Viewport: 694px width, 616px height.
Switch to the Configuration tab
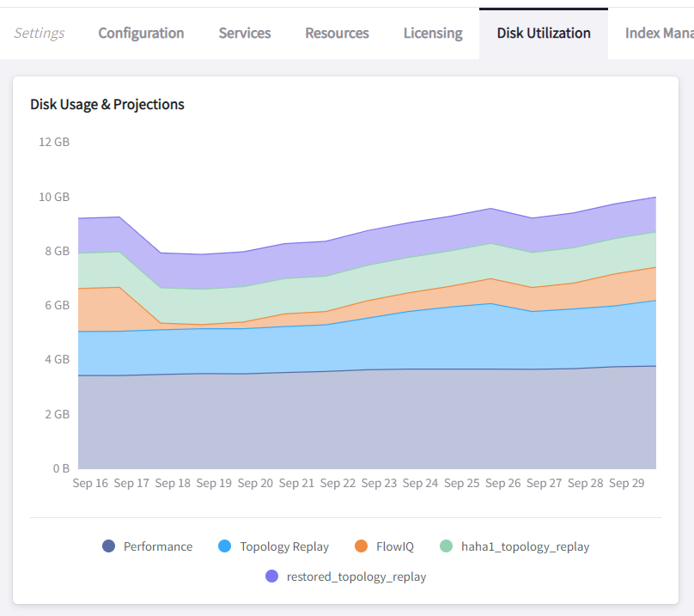141,34
